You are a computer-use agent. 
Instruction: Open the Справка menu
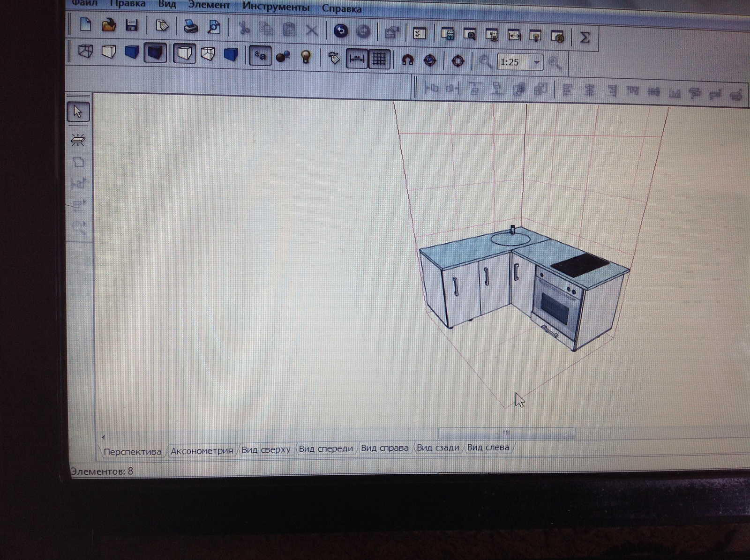(x=341, y=9)
